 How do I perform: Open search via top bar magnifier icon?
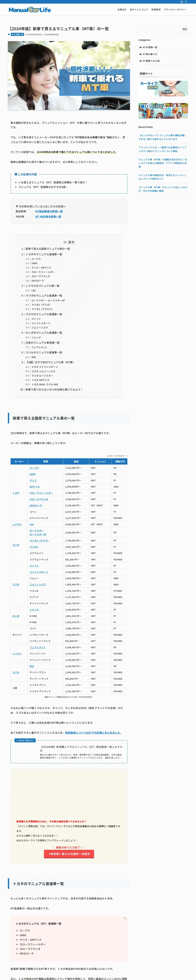[186, 2]
